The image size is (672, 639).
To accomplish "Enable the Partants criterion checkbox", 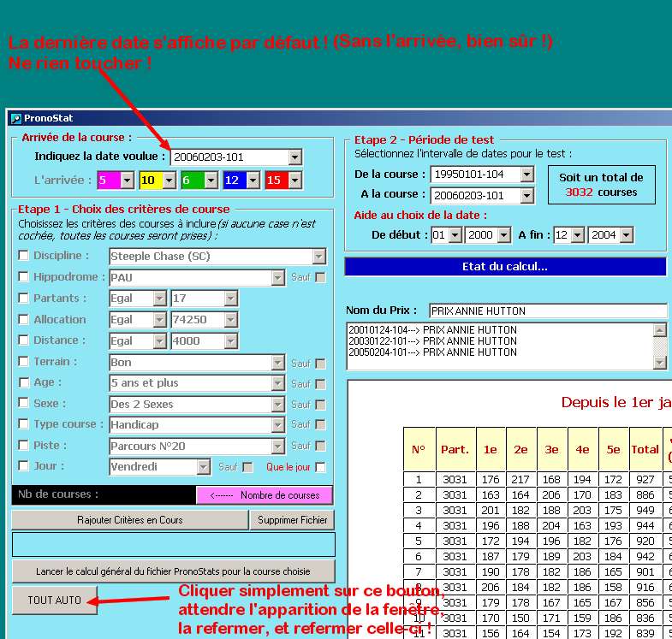I will pyautogui.click(x=24, y=298).
